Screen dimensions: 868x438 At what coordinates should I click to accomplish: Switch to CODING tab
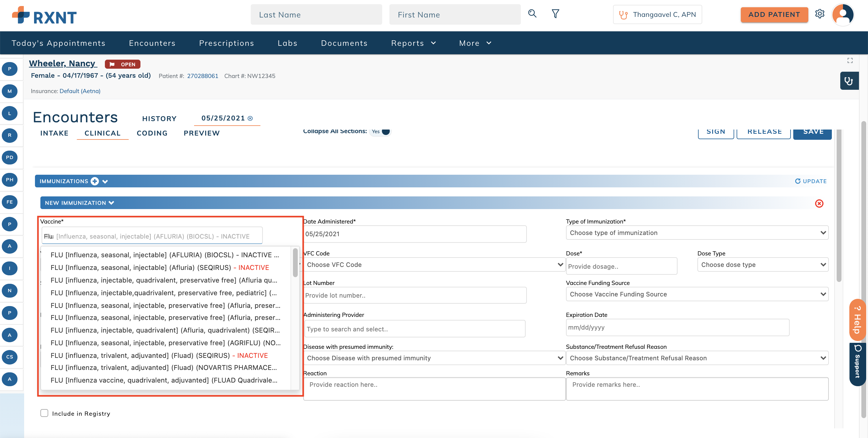point(152,133)
